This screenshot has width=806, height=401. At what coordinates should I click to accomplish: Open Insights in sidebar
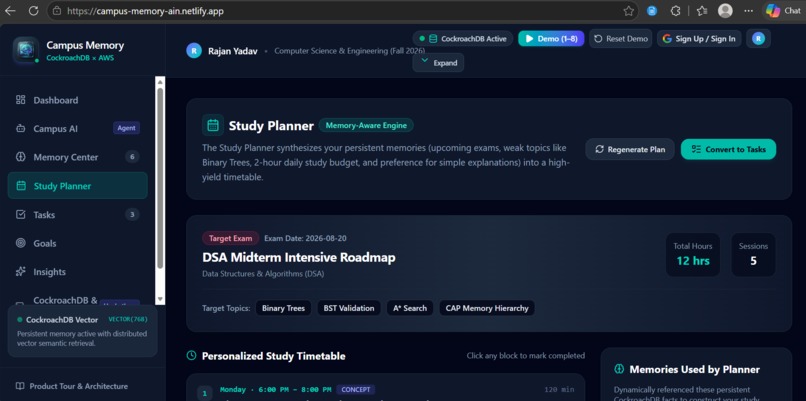click(x=78, y=271)
